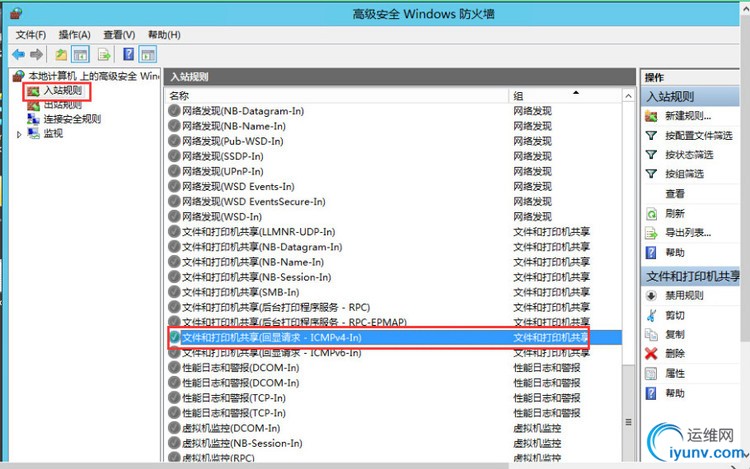This screenshot has width=750, height=469.
Task: Open the 查看 action submenu
Action: click(x=674, y=194)
